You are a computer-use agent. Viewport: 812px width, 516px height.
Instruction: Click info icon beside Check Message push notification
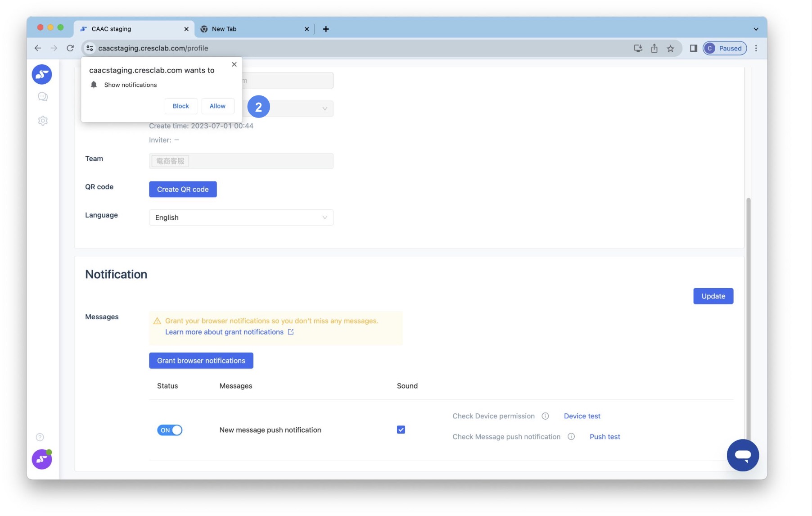click(x=571, y=437)
